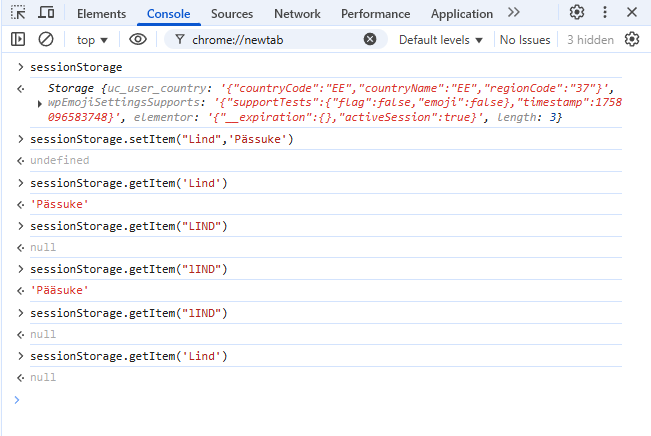The width and height of the screenshot is (651, 436).
Task: Switch to the Network tab
Action: [297, 14]
